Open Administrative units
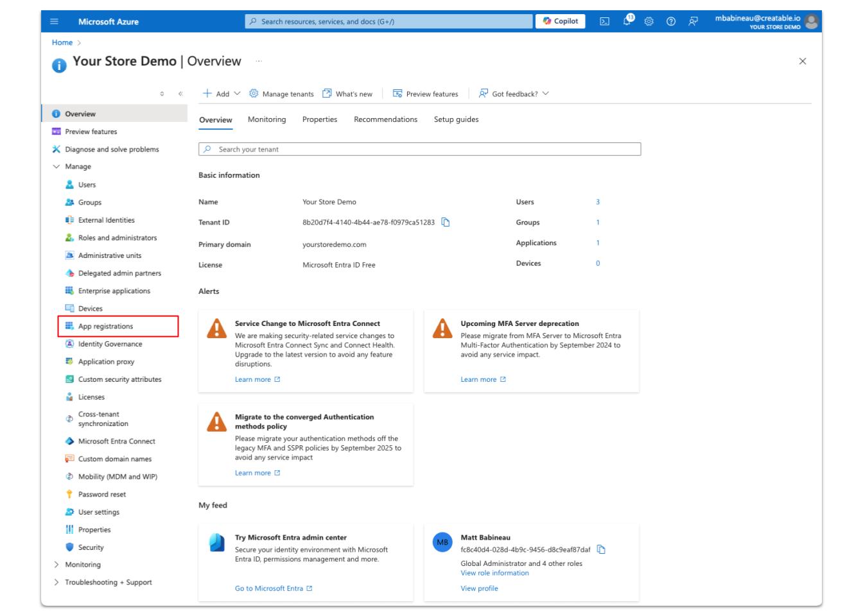The width and height of the screenshot is (863, 616). (110, 255)
